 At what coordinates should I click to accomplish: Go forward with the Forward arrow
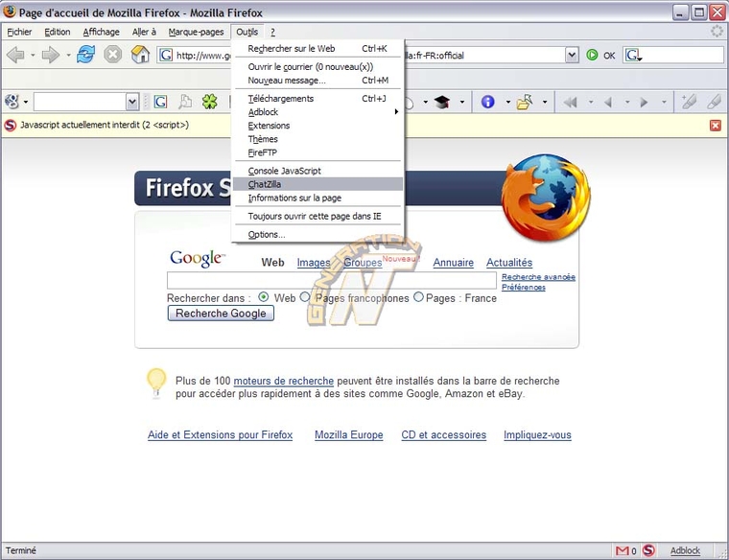50,55
